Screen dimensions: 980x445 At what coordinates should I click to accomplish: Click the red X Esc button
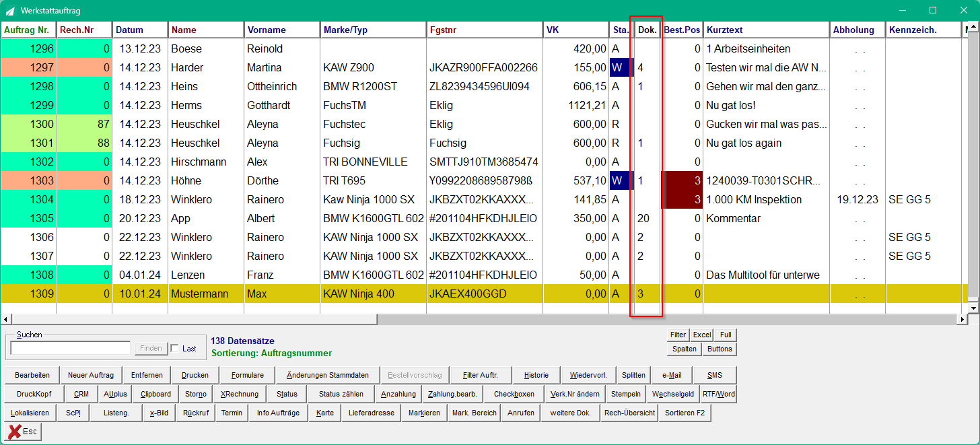pos(24,432)
